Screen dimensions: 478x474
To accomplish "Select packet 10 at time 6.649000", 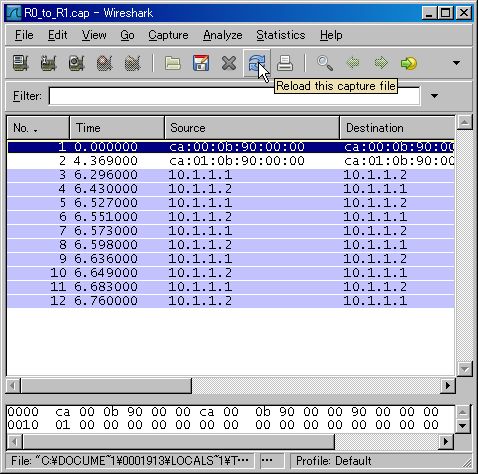I will 231,273.
